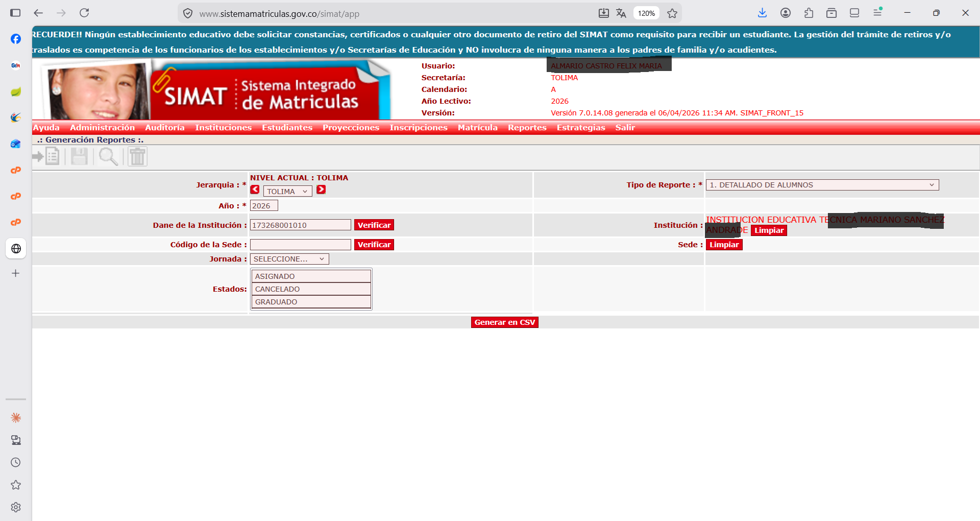Image resolution: width=980 pixels, height=521 pixels.
Task: Add a new tab with plus icon
Action: [x=16, y=273]
